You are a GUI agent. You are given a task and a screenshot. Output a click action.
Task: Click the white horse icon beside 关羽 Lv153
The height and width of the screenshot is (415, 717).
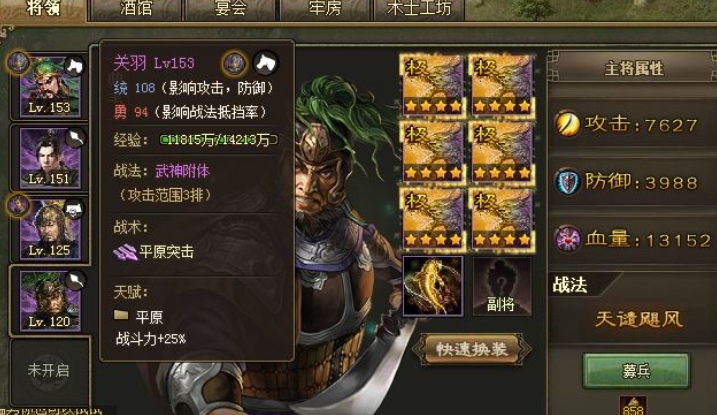click(266, 63)
